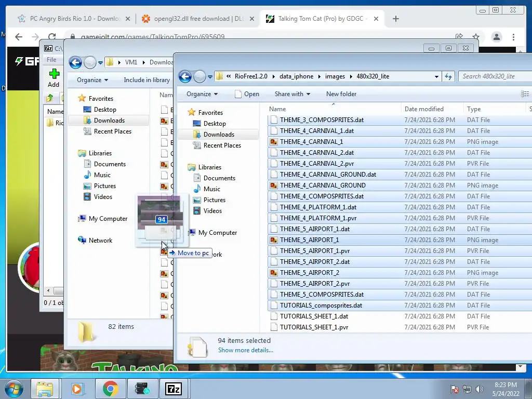This screenshot has height=399, width=532.
Task: Click the Back arrow in the front Explorer window
Action: tap(185, 76)
